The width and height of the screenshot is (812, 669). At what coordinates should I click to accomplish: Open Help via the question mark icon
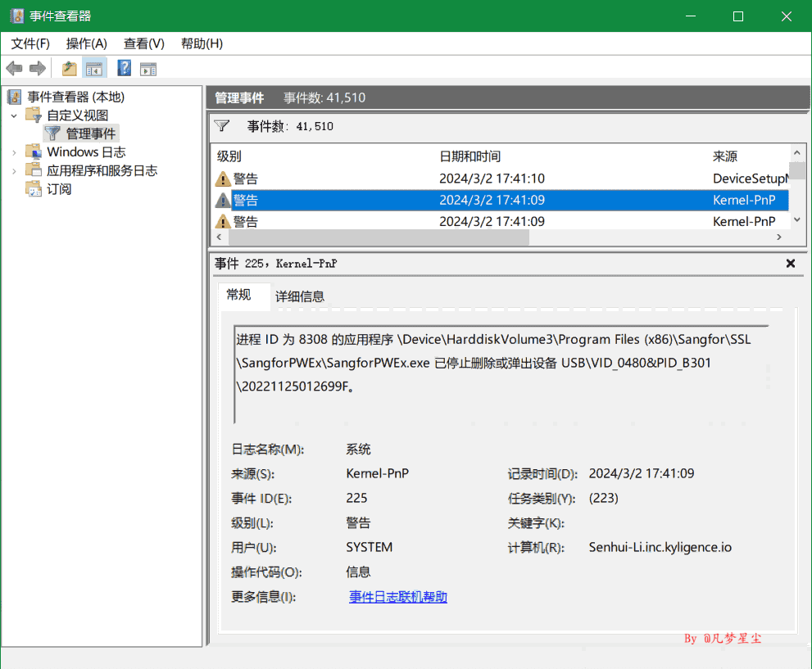(125, 68)
